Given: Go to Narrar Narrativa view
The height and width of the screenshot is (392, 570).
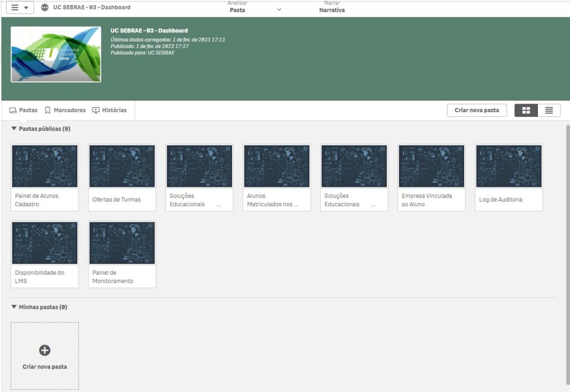Looking at the screenshot, I should [x=332, y=7].
